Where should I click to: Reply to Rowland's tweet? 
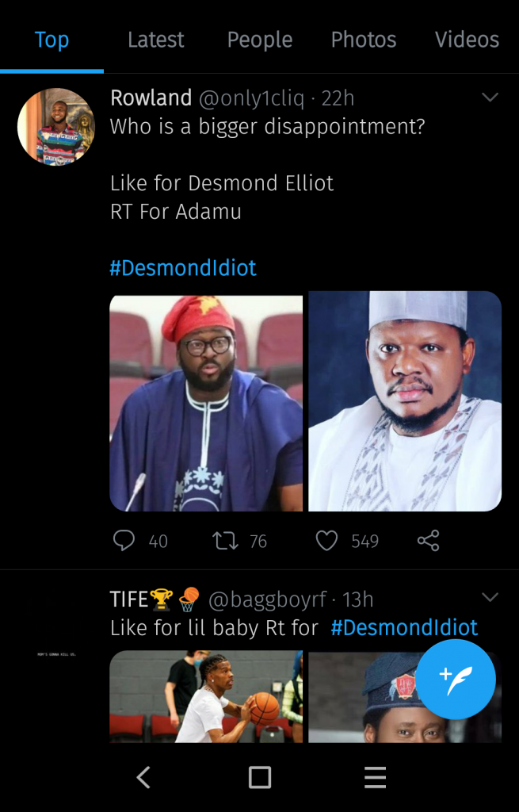(x=124, y=541)
